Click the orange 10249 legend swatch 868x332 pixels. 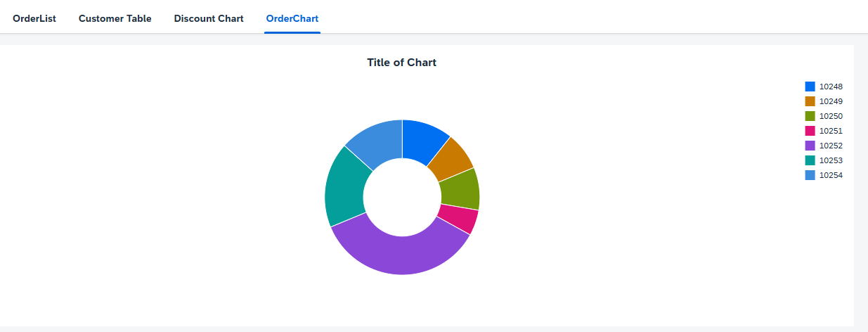pyautogui.click(x=810, y=101)
